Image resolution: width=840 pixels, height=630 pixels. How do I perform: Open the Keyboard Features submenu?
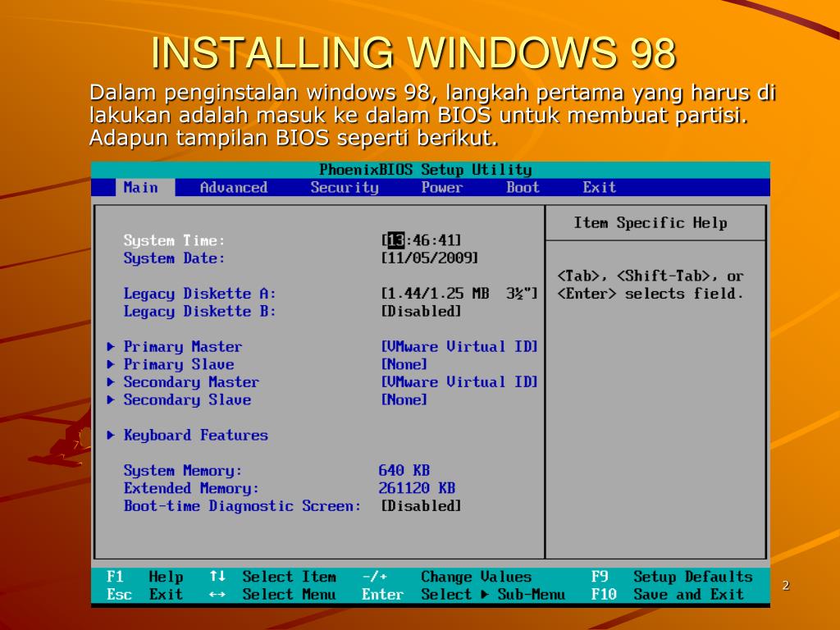pos(195,435)
